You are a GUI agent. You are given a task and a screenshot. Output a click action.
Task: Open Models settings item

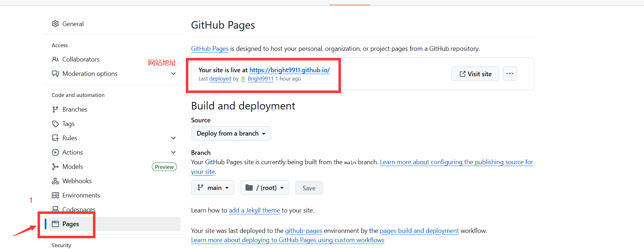pos(73,166)
